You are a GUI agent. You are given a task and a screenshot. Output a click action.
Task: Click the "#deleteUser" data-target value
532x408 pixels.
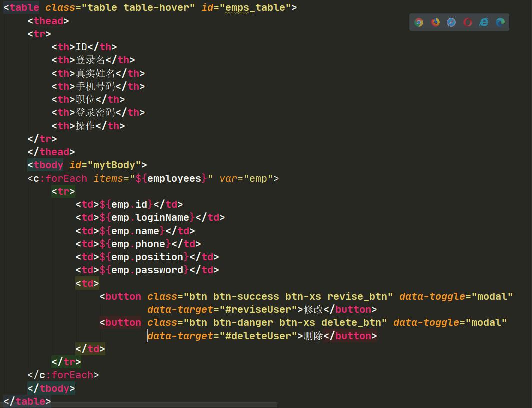(x=258, y=336)
